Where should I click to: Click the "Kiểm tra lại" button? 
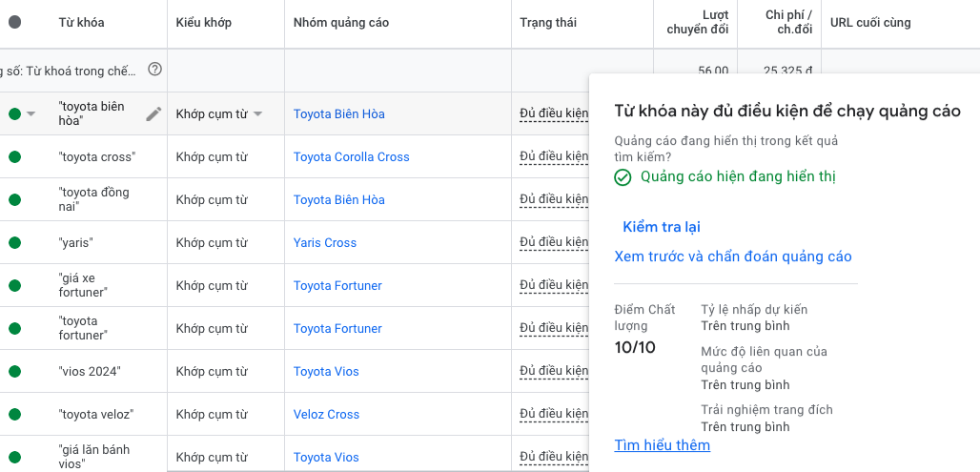[661, 227]
